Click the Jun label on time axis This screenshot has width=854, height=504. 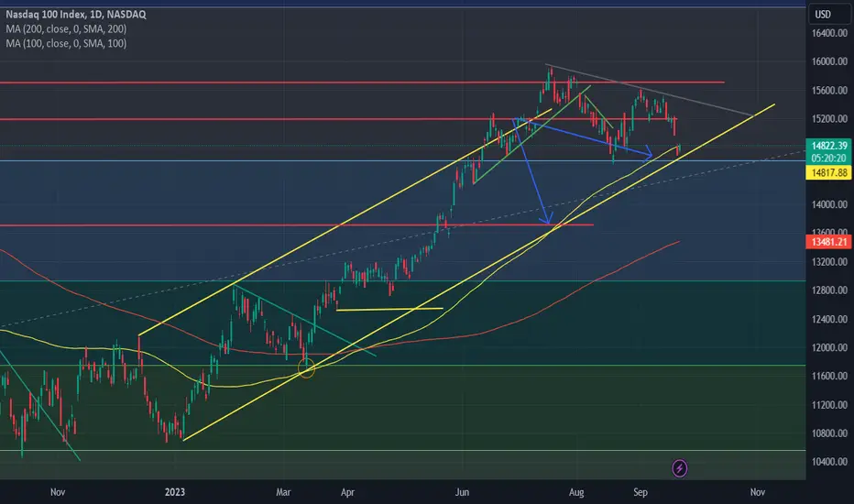point(462,492)
